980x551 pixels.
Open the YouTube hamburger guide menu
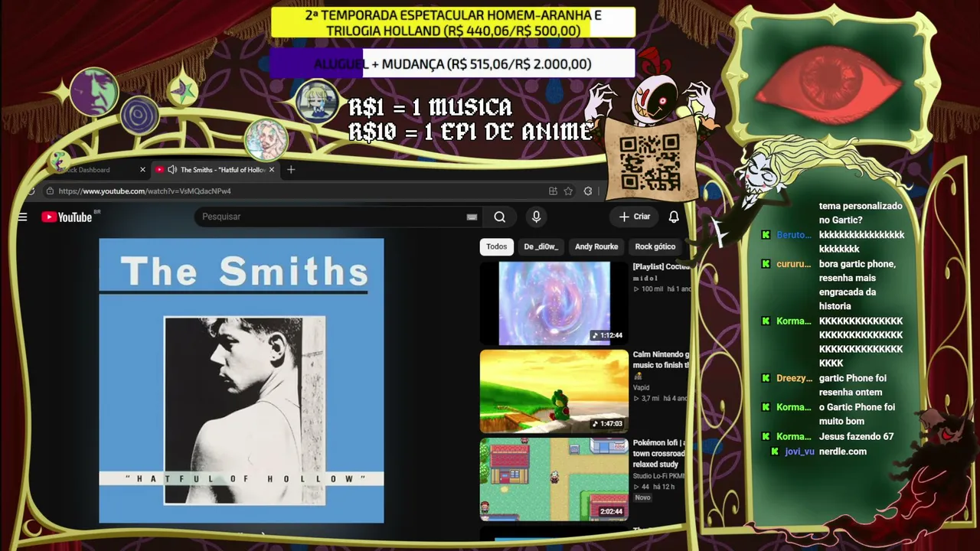point(22,217)
